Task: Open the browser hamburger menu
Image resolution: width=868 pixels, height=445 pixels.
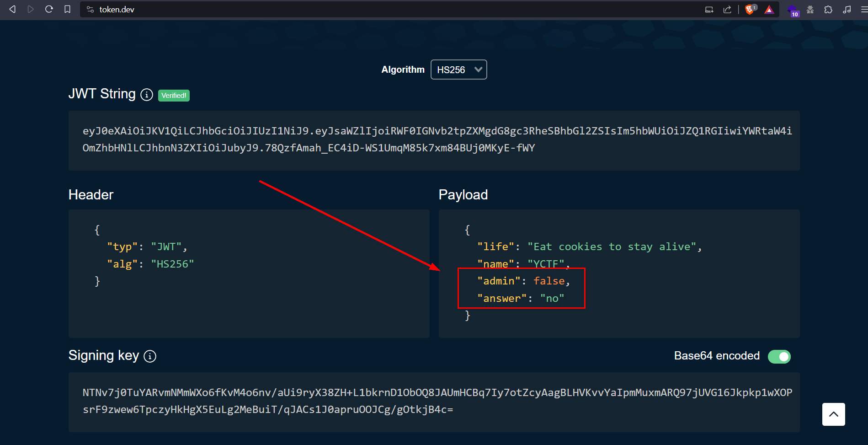Action: (863, 10)
